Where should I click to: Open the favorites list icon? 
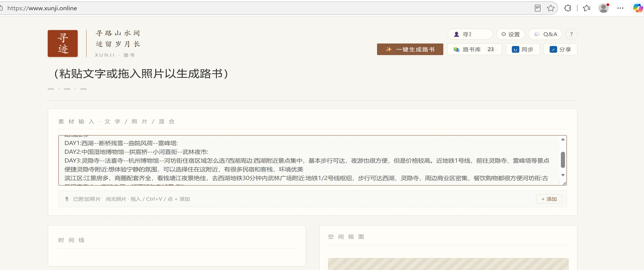click(x=586, y=8)
